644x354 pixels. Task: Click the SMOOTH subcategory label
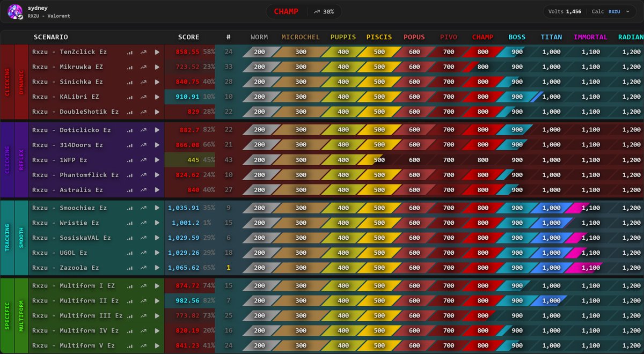click(x=21, y=238)
